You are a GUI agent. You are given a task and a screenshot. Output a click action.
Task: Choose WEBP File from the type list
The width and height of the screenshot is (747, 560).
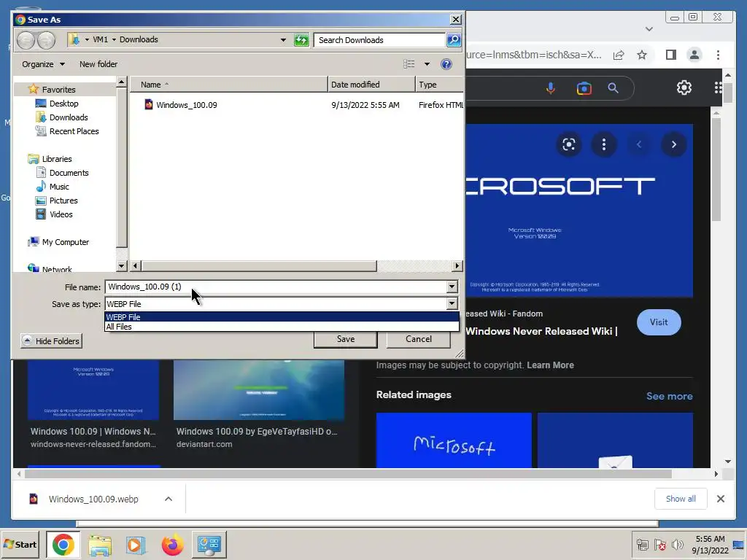click(x=282, y=317)
